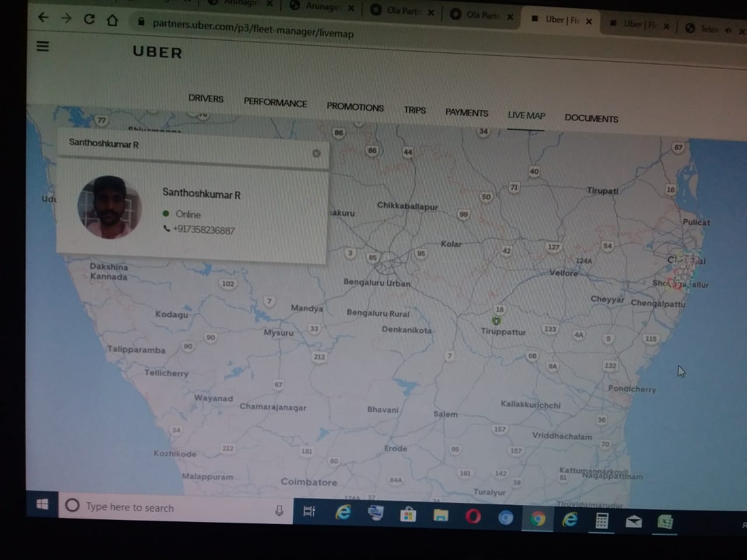
Task: Open Calculator from taskbar
Action: click(x=602, y=520)
